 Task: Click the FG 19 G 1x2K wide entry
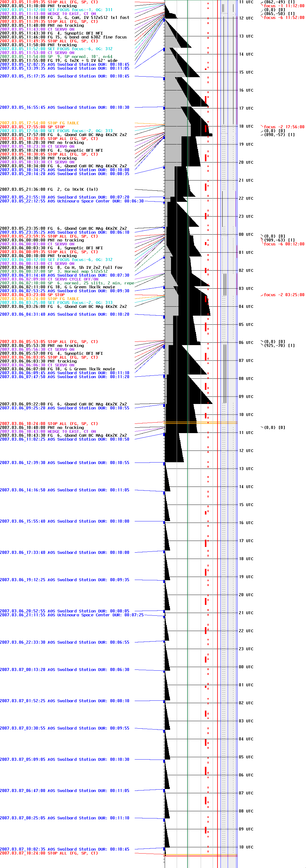58,61
